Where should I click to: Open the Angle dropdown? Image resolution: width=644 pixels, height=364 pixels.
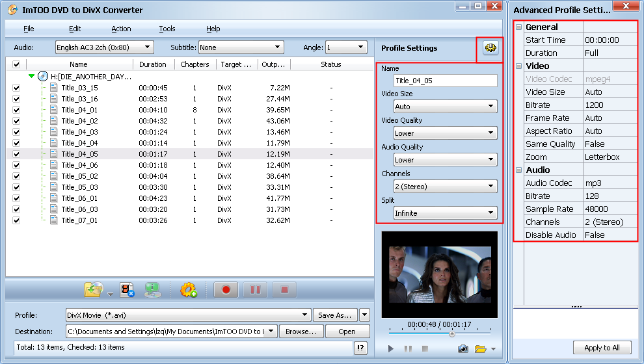click(x=346, y=47)
